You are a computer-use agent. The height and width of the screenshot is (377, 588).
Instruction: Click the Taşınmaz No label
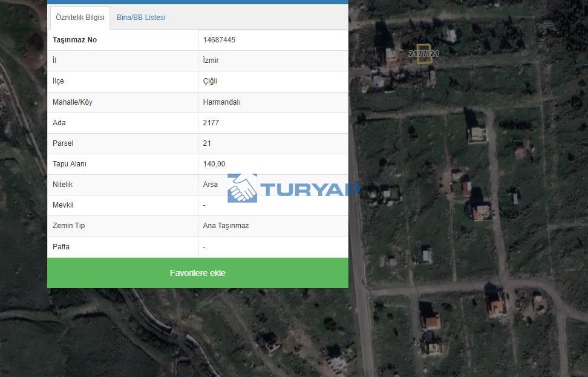coord(74,40)
